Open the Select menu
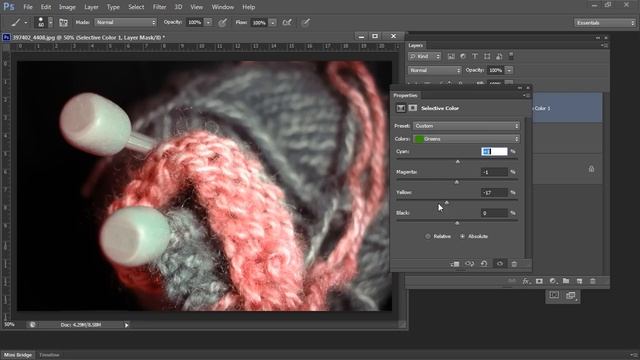The width and height of the screenshot is (640, 360). (x=136, y=7)
